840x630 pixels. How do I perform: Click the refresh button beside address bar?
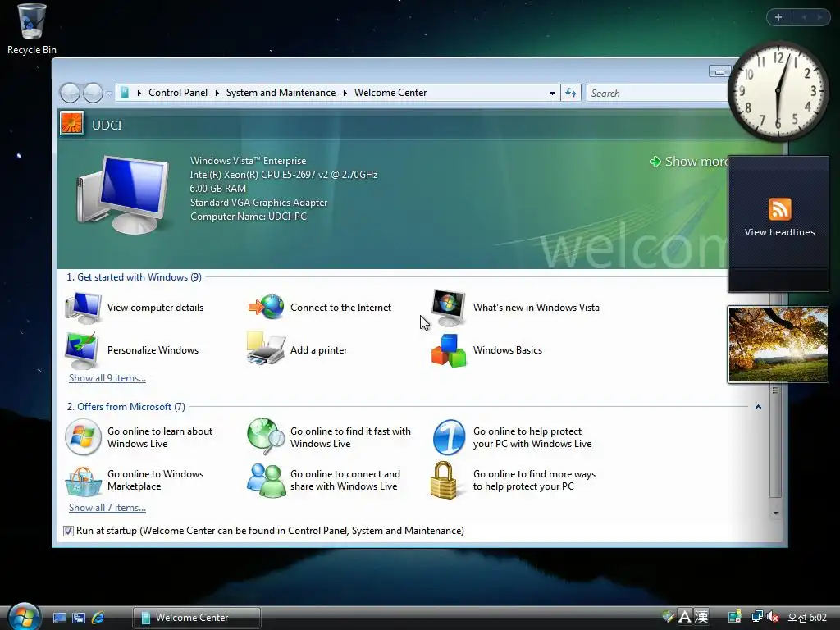[571, 94]
